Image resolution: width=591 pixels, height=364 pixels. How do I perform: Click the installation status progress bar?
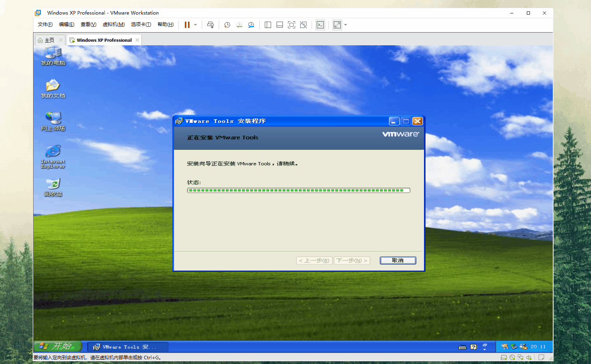point(299,190)
